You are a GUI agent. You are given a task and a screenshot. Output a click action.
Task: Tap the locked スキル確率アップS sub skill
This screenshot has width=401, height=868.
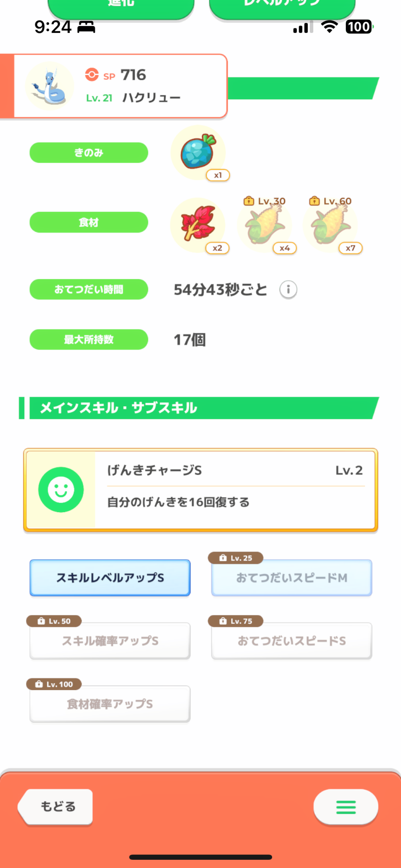pos(110,641)
